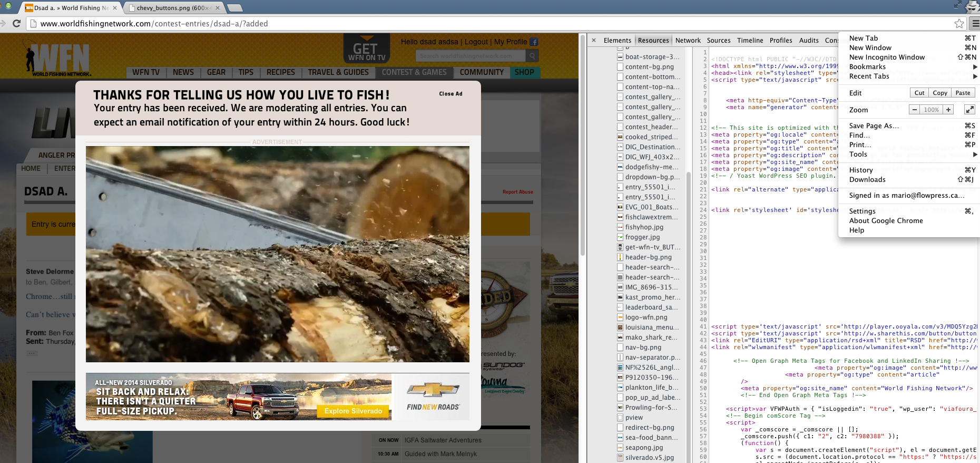
Task: Click GET WFN ON TV banner
Action: point(367,50)
